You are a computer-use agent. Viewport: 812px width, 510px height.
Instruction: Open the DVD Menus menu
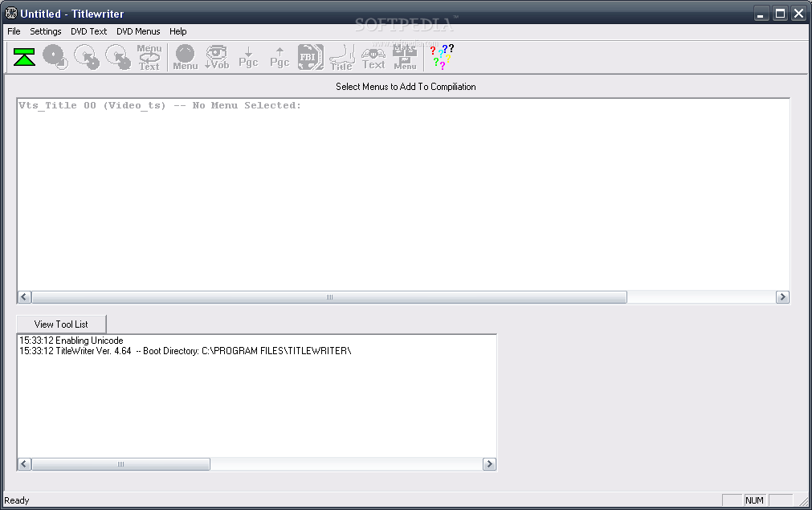(x=138, y=31)
